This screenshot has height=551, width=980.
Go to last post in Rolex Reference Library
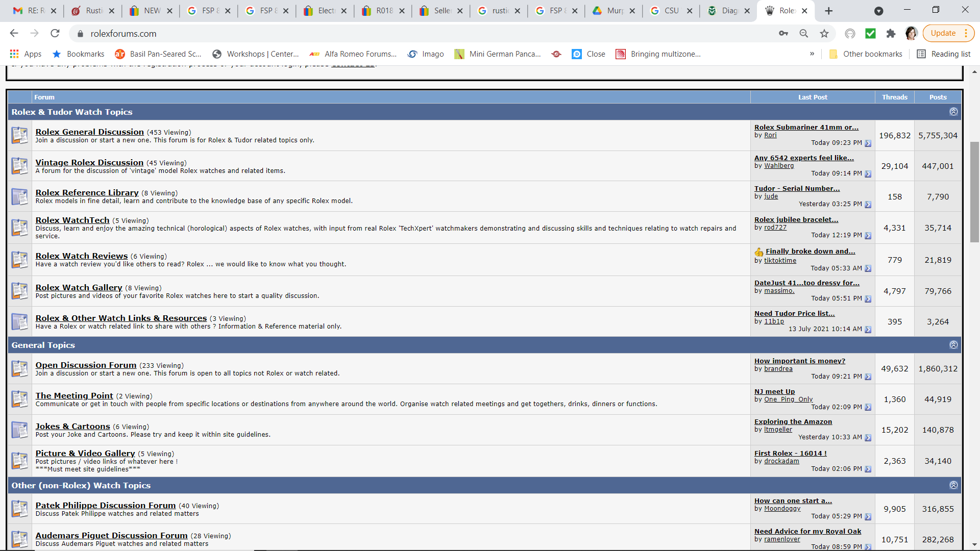[x=868, y=205]
